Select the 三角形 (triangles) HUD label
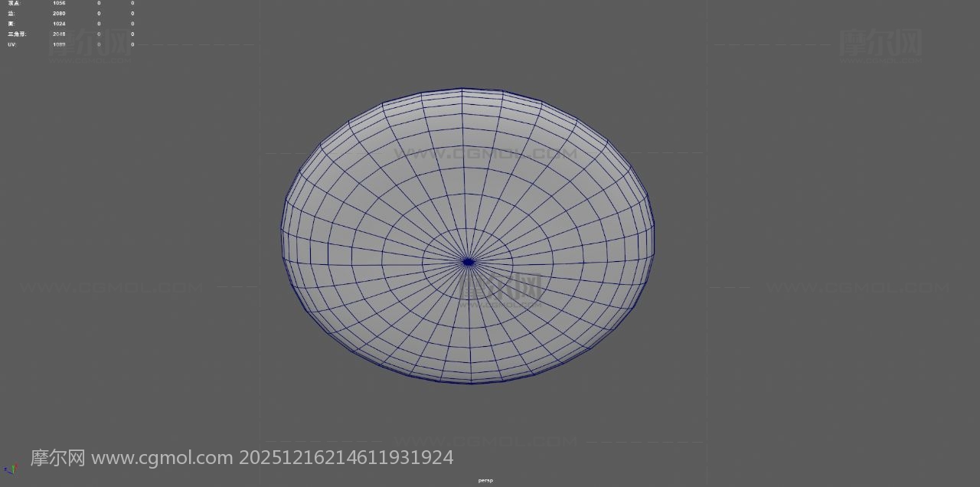980x487 pixels. pyautogui.click(x=17, y=34)
